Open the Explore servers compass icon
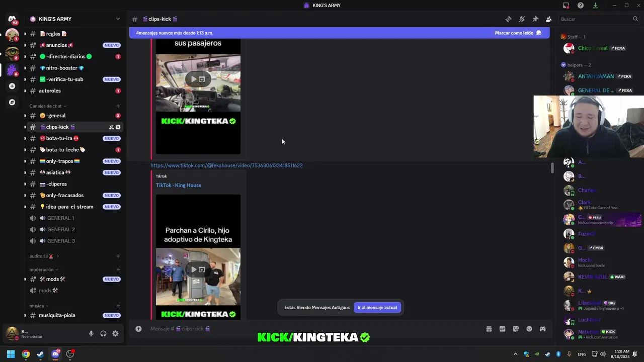Viewport: 644px width, 362px height. (x=12, y=102)
